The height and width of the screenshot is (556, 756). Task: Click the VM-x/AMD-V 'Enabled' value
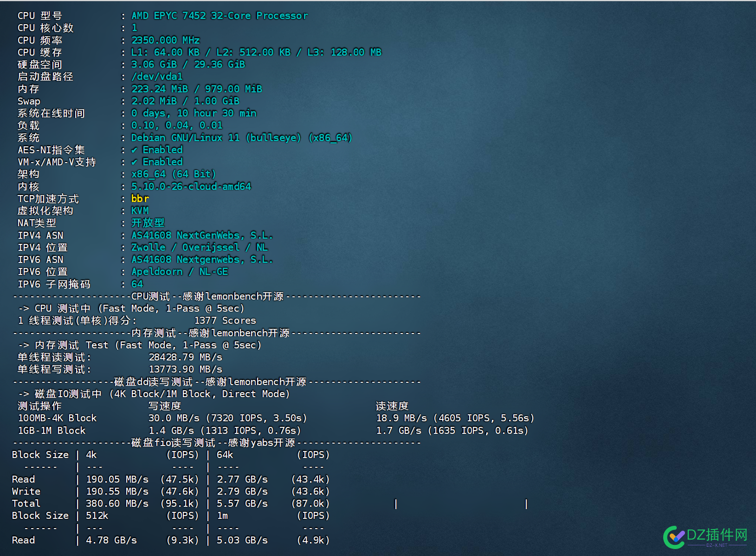pyautogui.click(x=162, y=162)
